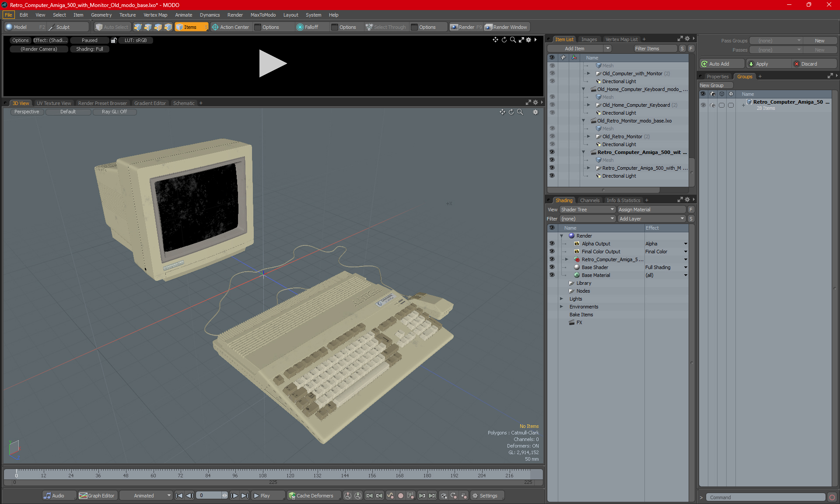Toggle visibility of Old_Home_Computer_Keyboard item
840x504 pixels.
pos(552,105)
